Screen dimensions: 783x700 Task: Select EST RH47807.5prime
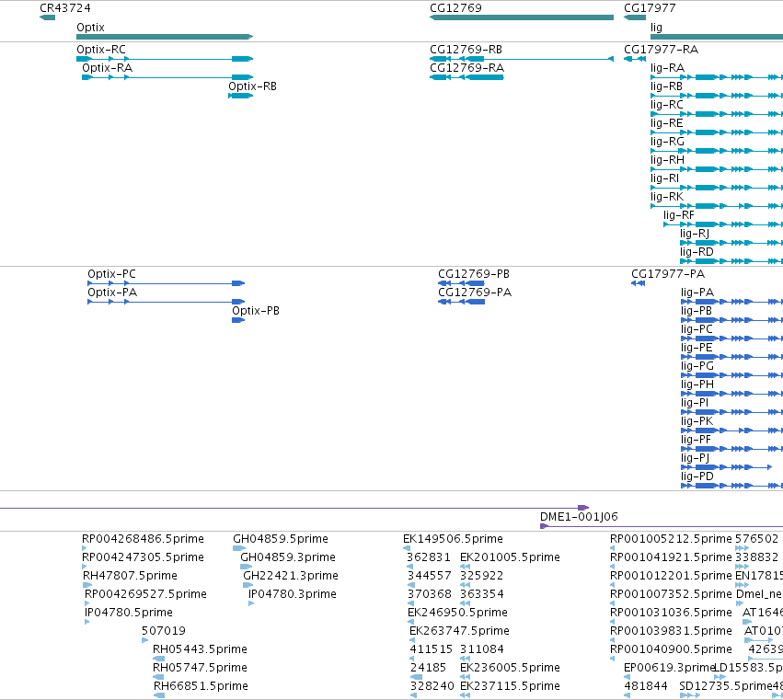pos(87,585)
